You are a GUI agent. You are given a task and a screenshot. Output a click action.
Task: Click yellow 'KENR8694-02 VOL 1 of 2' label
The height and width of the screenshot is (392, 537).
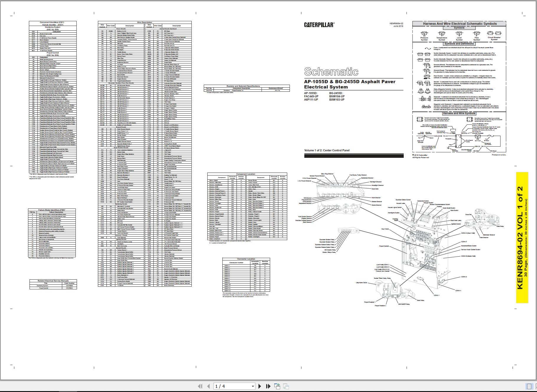tap(520, 237)
